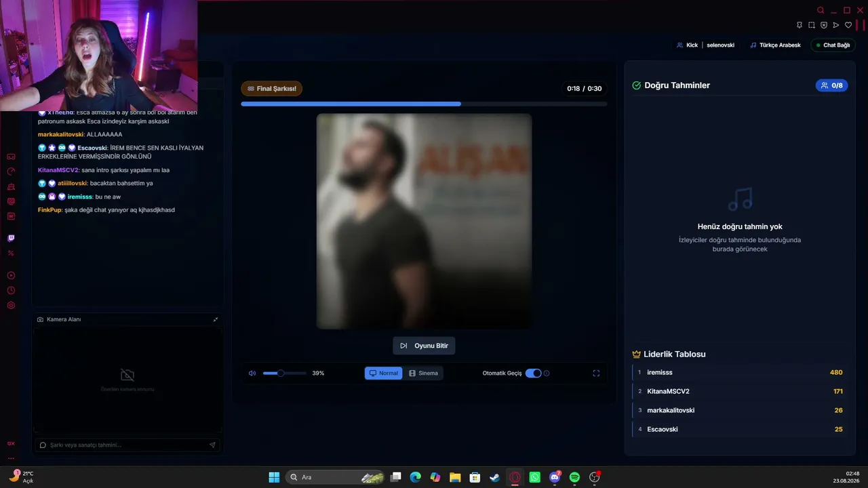Image resolution: width=868 pixels, height=488 pixels.
Task: Adjust the volume slider handle
Action: click(280, 373)
